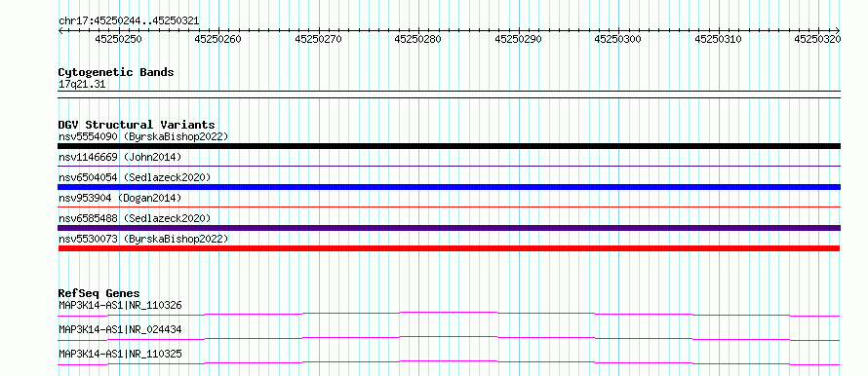Click ruler position 45250290

(x=518, y=39)
